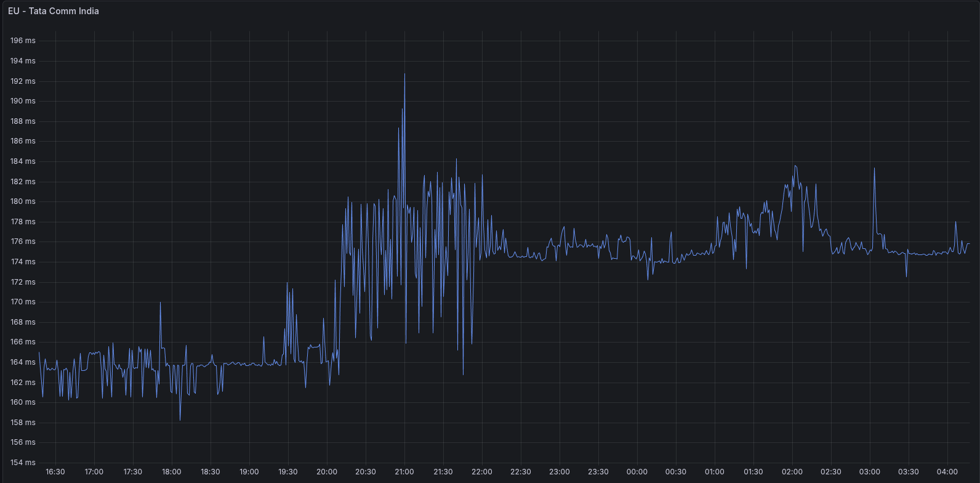
Task: Click the 18:00 time axis label
Action: pyautogui.click(x=171, y=472)
